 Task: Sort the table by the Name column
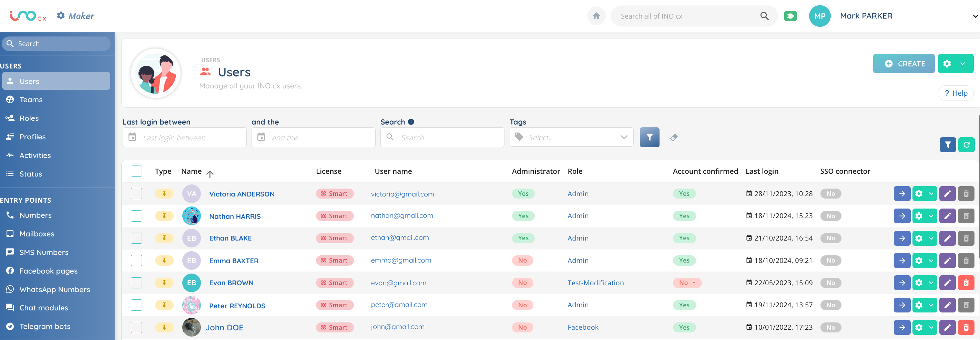pyautogui.click(x=191, y=171)
